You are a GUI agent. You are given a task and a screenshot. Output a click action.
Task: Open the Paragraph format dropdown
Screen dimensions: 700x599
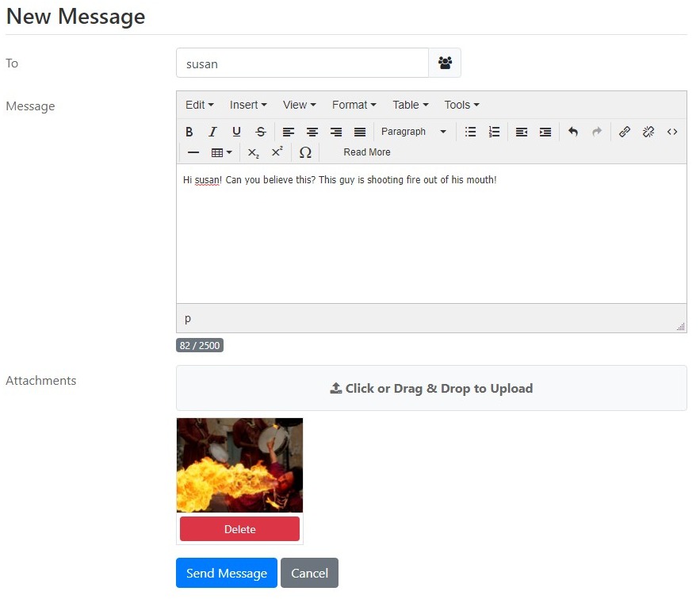413,132
